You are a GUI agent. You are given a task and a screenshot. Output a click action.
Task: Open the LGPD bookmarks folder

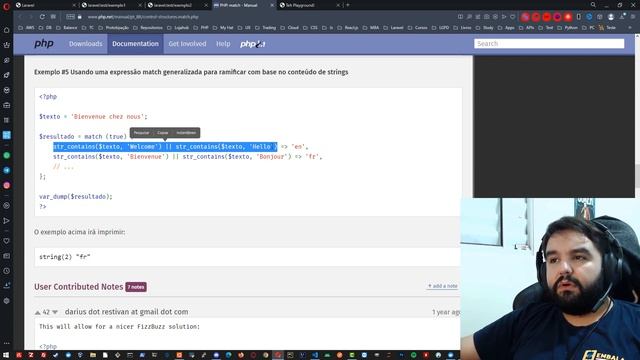point(441,28)
